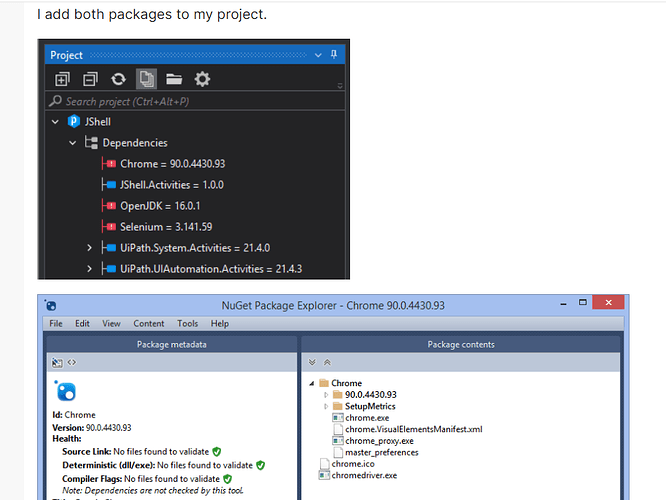The width and height of the screenshot is (666, 500).
Task: Select master_preferences file
Action: pyautogui.click(x=382, y=452)
